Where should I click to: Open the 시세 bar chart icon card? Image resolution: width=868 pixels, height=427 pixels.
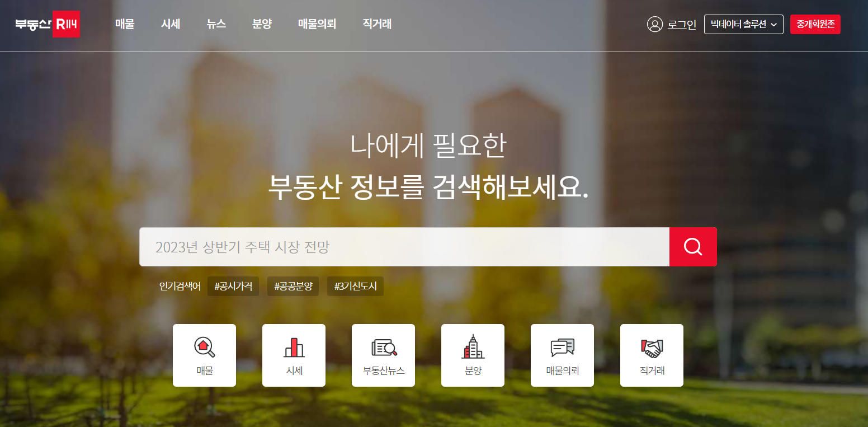pos(294,355)
